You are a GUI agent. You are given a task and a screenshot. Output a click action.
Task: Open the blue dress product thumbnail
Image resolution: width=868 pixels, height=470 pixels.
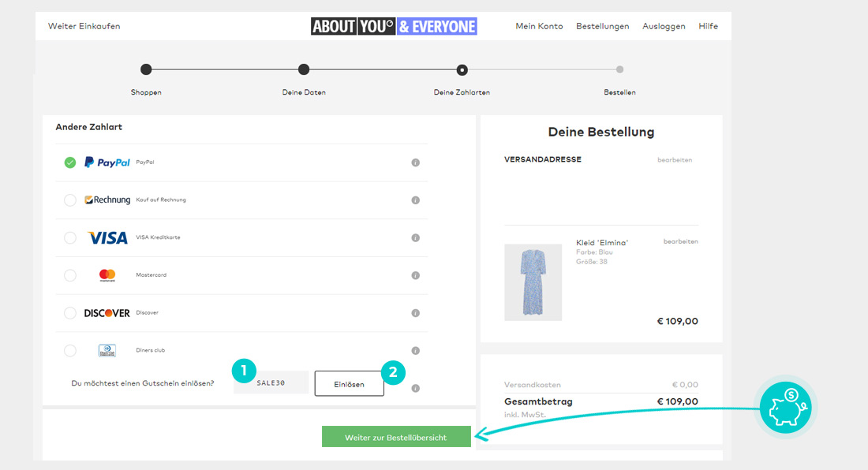click(533, 282)
